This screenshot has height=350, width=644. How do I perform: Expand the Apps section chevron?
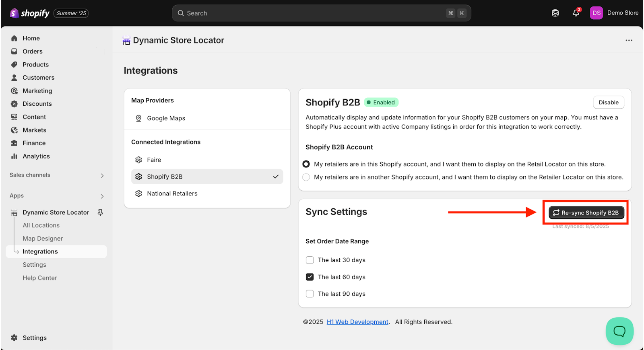pyautogui.click(x=102, y=196)
